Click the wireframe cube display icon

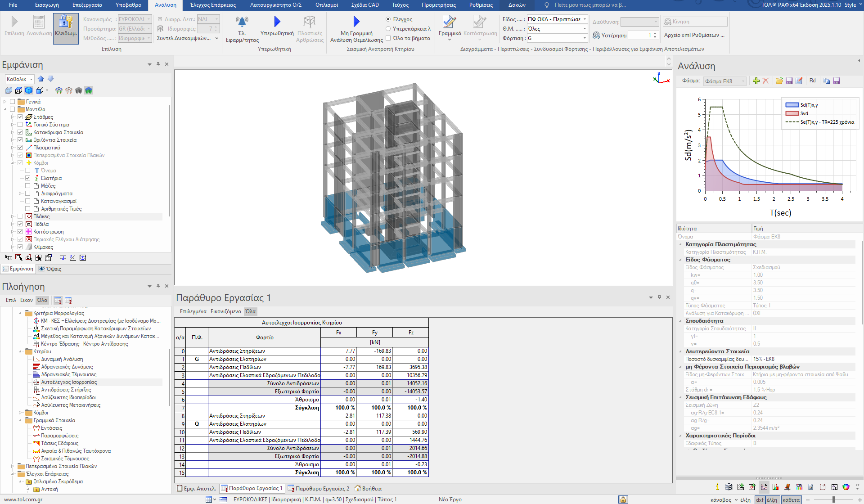[18, 90]
